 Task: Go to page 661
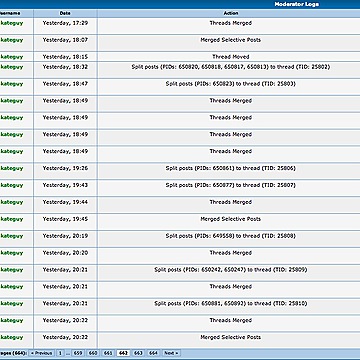108,353
